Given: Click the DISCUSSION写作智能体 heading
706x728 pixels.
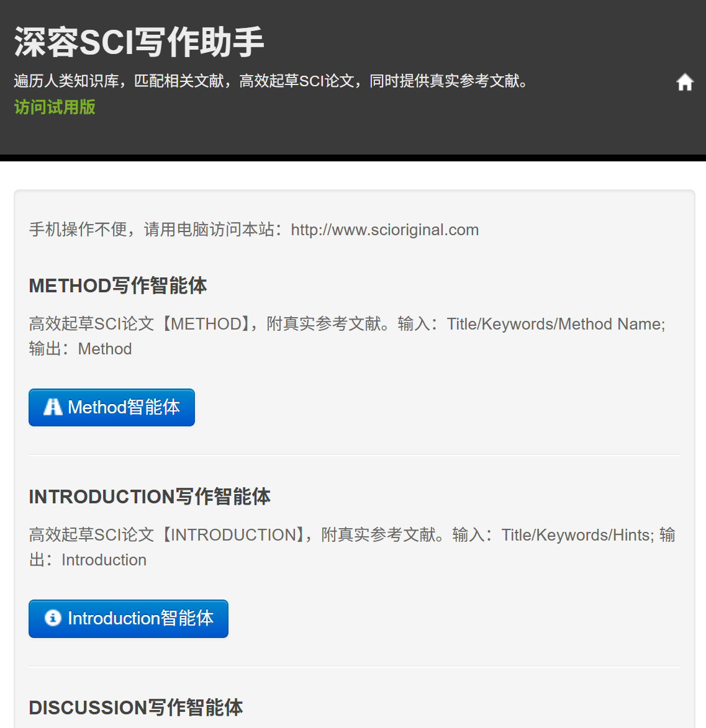Looking at the screenshot, I should point(135,708).
